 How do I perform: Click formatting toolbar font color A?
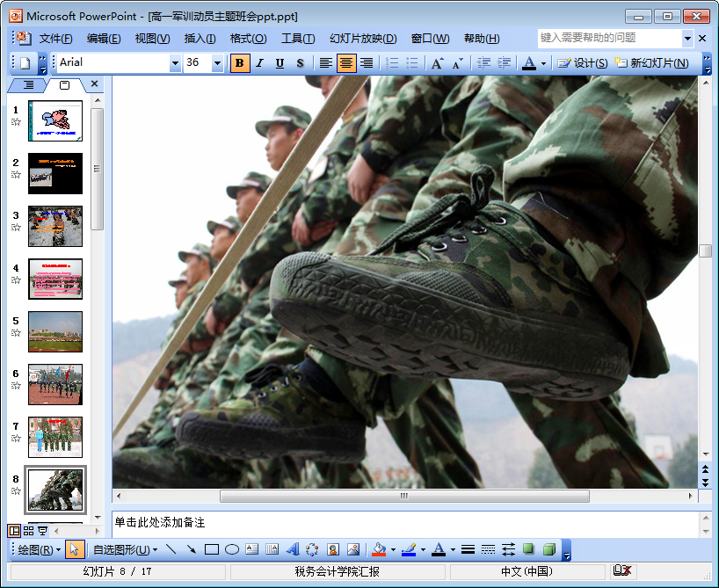(529, 62)
